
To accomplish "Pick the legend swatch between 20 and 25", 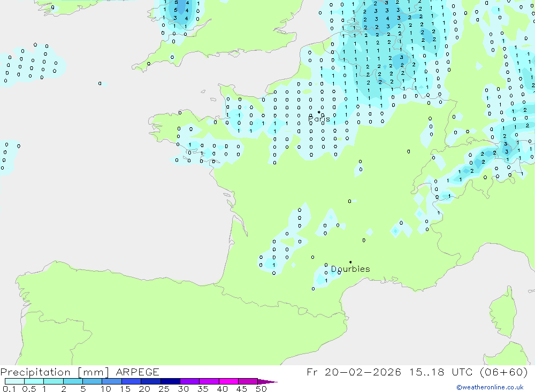I will (151, 381).
